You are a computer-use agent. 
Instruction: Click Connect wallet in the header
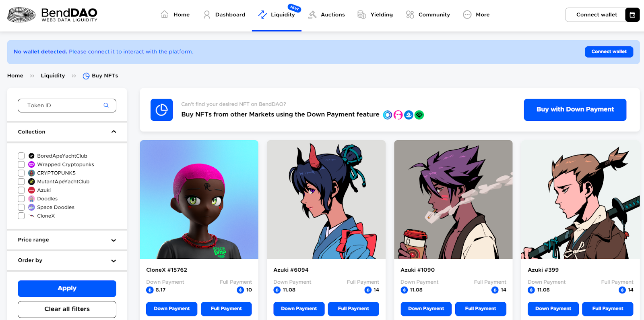coord(597,15)
